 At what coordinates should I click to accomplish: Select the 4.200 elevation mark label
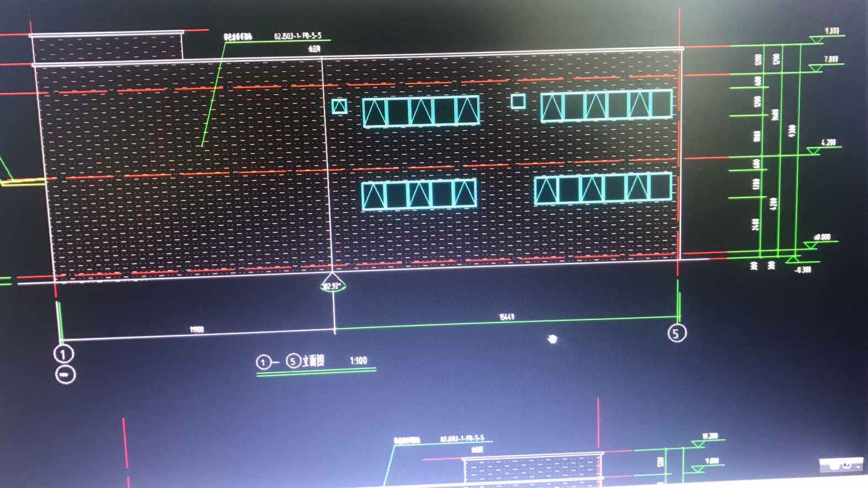tap(828, 142)
